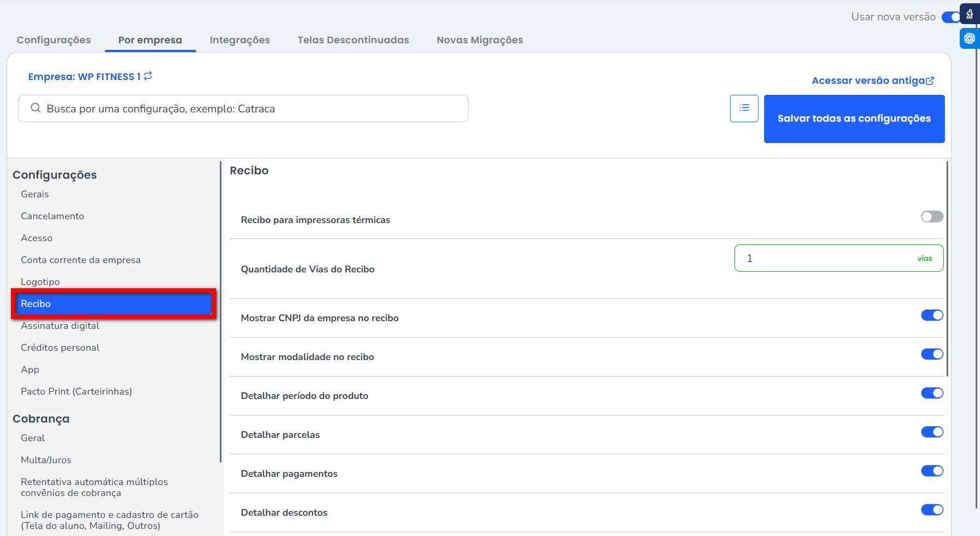Viewport: 980px width, 536px height.
Task: Click the magnifier icon in the search box
Action: click(36, 109)
